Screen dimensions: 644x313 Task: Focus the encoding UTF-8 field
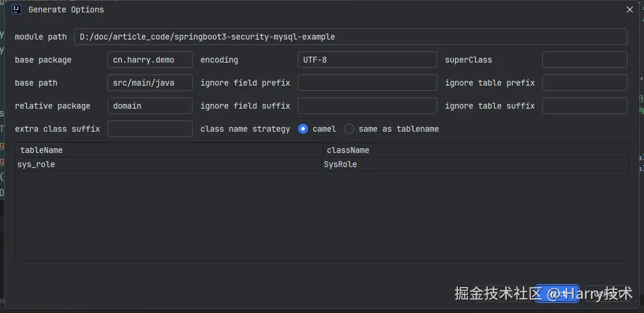367,60
